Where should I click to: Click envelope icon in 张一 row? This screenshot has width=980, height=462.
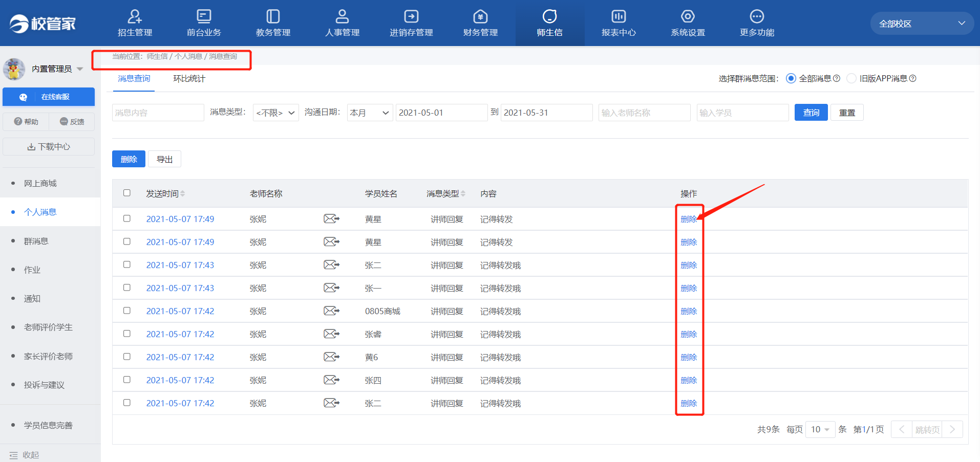331,288
